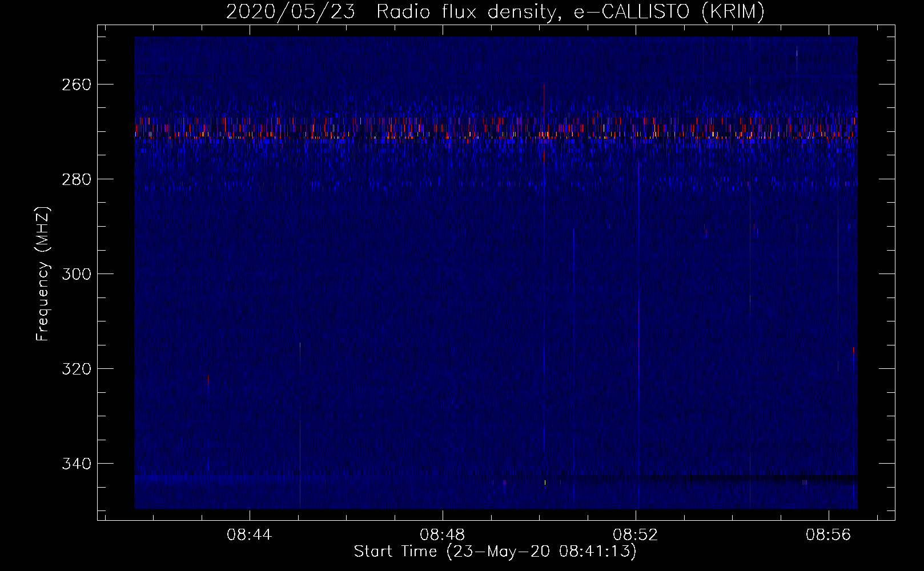This screenshot has height=571, width=924.
Task: Click the 08:52 time tick label
Action: (636, 535)
